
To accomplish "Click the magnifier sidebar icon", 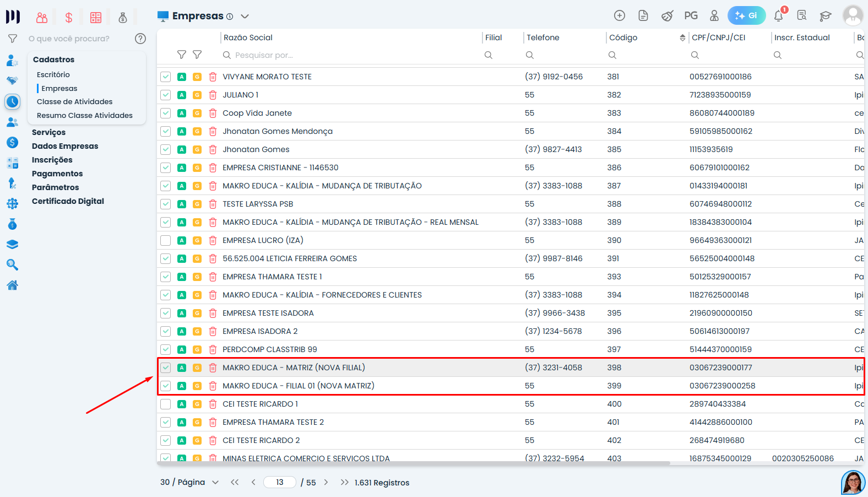I will pos(12,264).
